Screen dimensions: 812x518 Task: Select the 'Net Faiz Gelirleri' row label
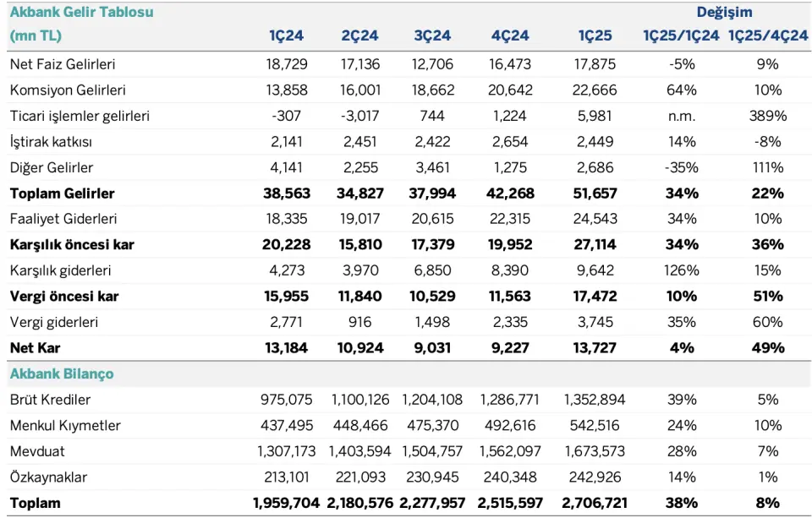[63, 64]
